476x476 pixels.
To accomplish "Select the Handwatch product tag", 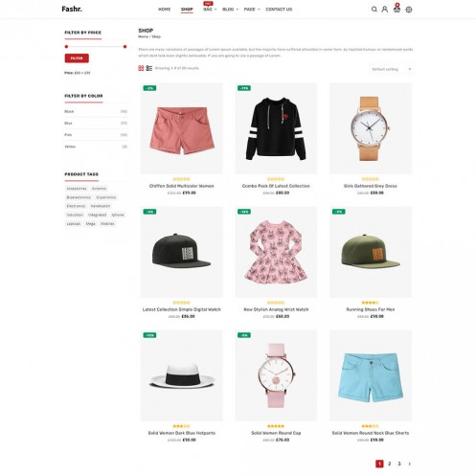I will (101, 206).
